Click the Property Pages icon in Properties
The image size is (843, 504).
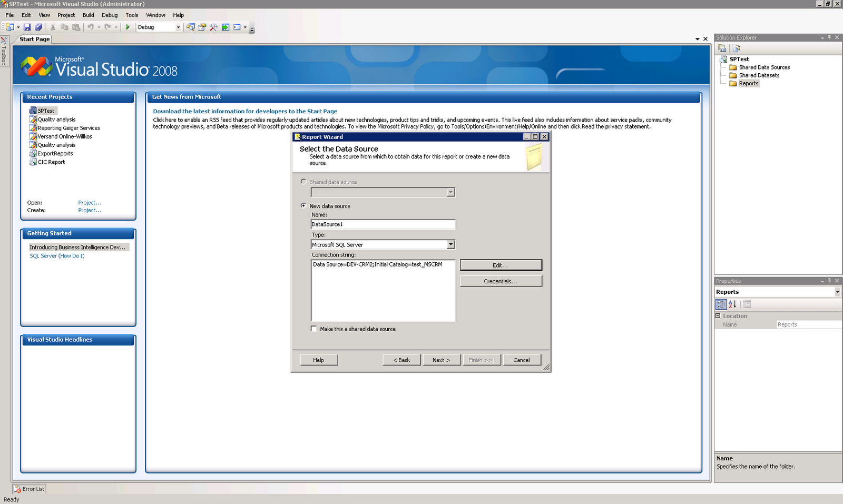(747, 304)
